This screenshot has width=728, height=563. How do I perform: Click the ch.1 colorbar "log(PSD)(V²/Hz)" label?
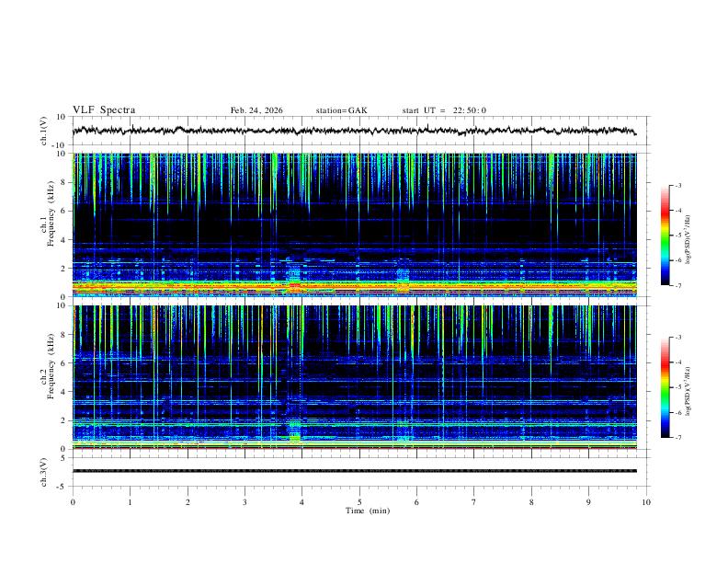(x=688, y=240)
